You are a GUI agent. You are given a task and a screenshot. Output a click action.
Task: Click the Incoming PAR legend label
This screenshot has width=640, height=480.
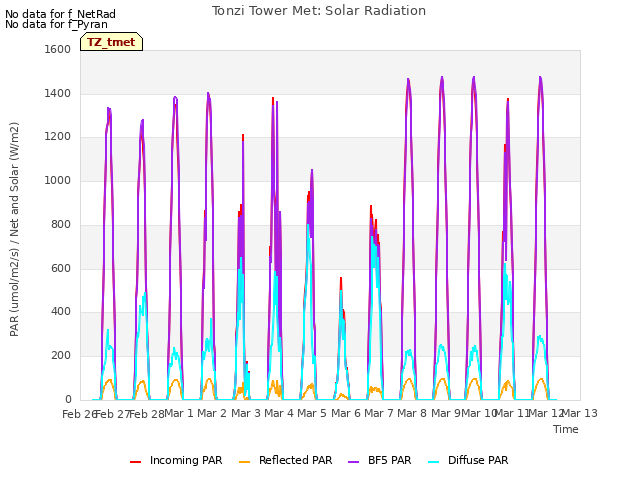186,460
